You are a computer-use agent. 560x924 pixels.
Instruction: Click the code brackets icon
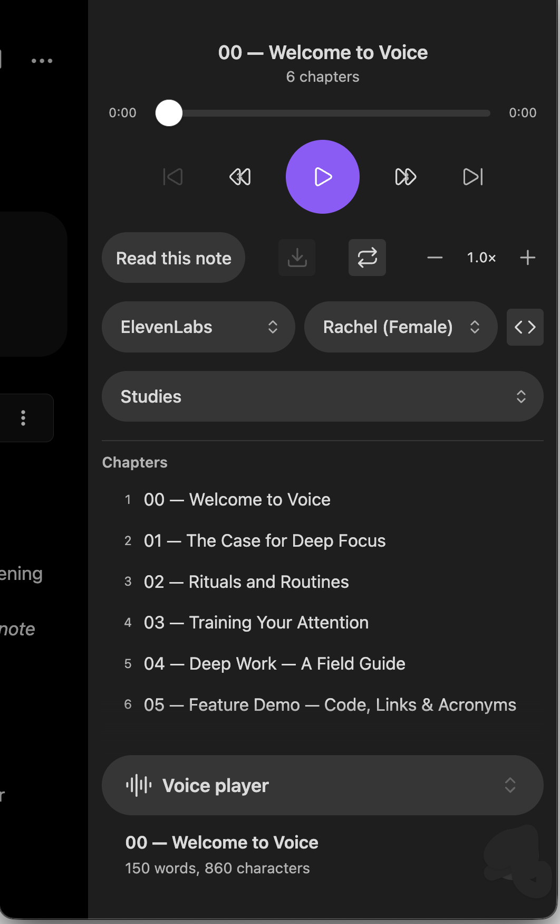click(525, 327)
